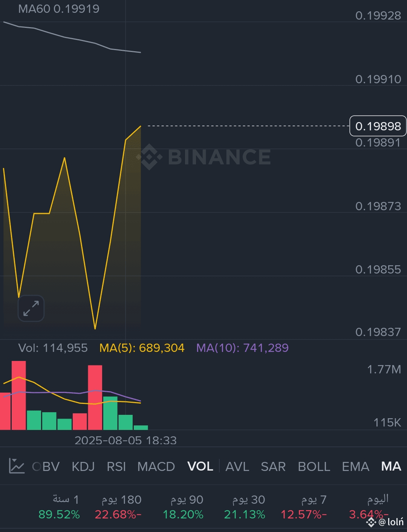Enable the KDJ indicator
The image size is (407, 532).
(x=83, y=466)
